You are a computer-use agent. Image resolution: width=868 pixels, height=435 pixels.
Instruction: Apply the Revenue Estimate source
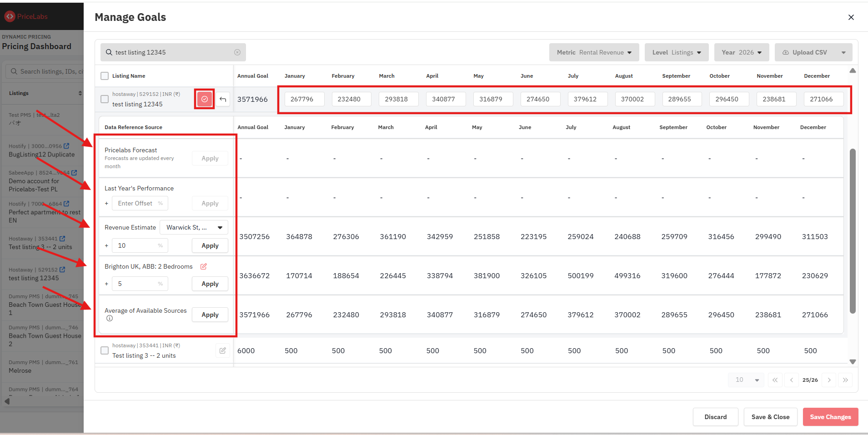pos(210,245)
